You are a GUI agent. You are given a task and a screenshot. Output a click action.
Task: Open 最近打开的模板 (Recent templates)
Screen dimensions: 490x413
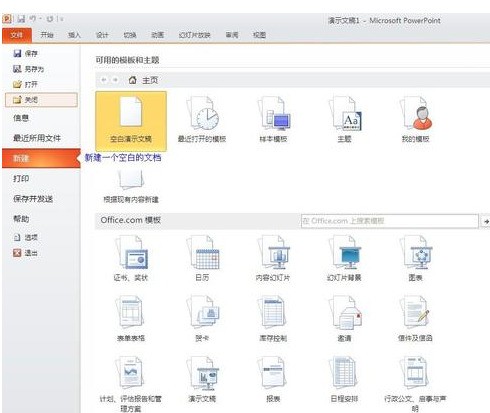point(202,120)
